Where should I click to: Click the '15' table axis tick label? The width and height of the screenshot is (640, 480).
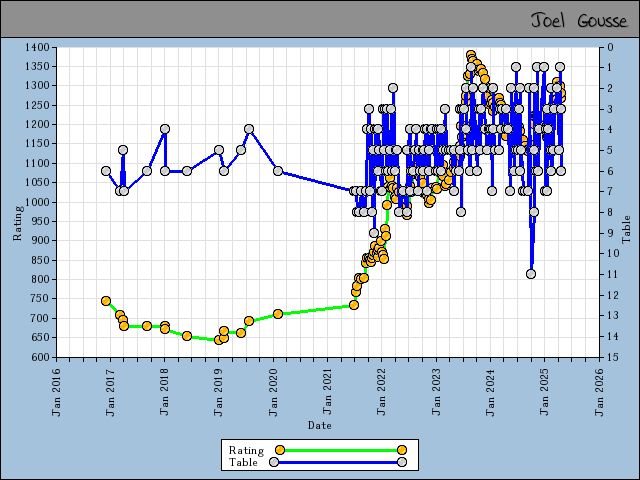(613, 357)
